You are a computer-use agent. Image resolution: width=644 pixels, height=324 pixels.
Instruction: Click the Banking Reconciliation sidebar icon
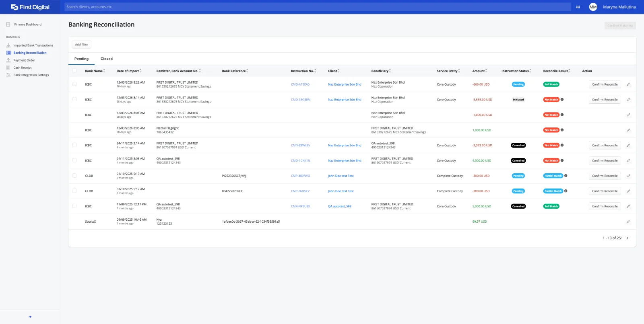[x=8, y=53]
